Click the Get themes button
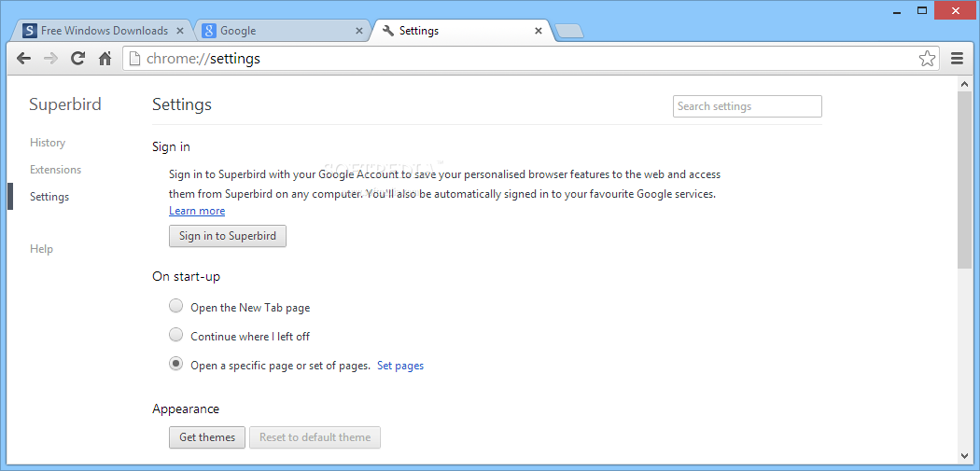 [207, 437]
